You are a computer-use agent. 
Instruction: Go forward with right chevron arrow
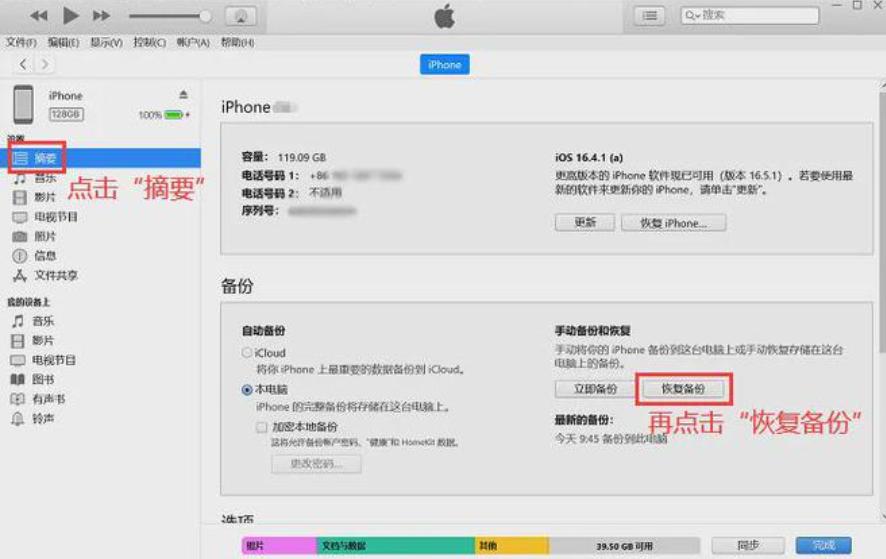(45, 64)
